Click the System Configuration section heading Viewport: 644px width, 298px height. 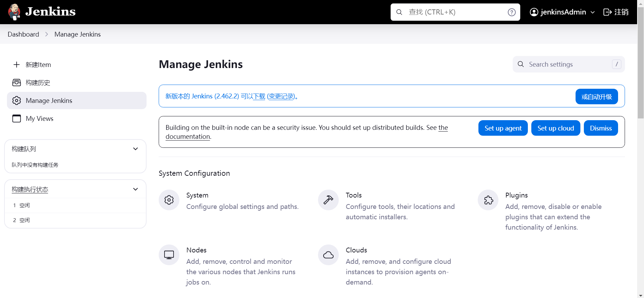(194, 173)
